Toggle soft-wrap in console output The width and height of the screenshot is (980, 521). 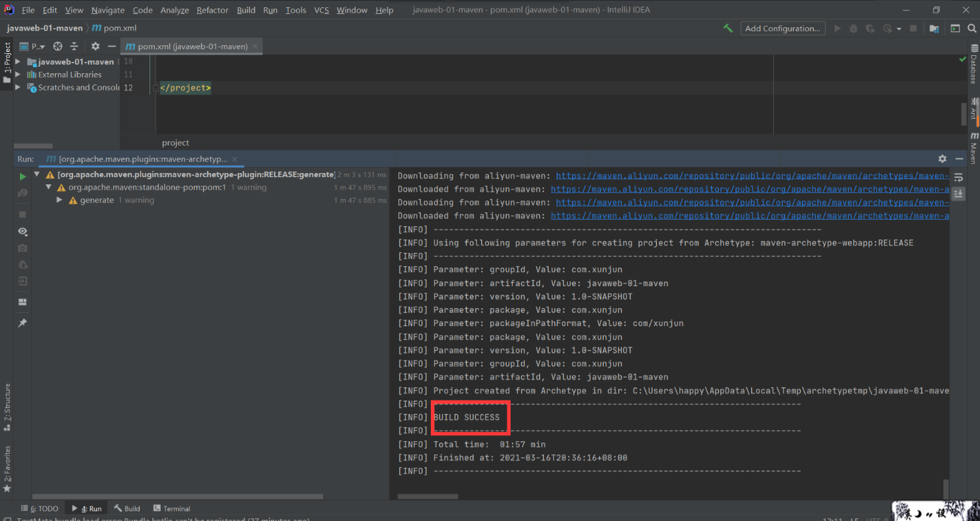click(x=958, y=177)
